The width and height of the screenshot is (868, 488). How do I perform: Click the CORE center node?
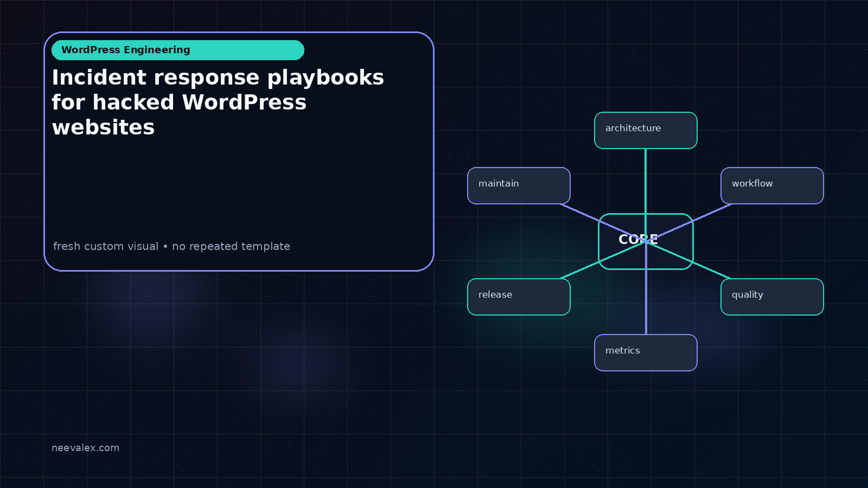pyautogui.click(x=646, y=241)
